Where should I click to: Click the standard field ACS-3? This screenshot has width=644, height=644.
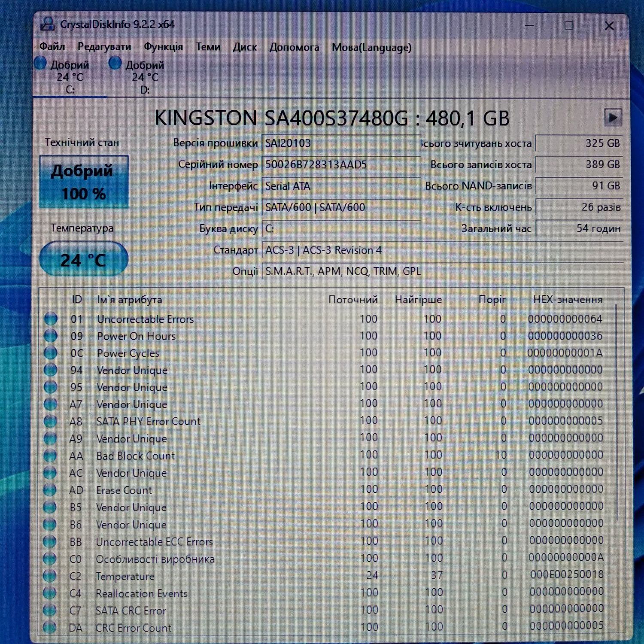[x=442, y=250]
